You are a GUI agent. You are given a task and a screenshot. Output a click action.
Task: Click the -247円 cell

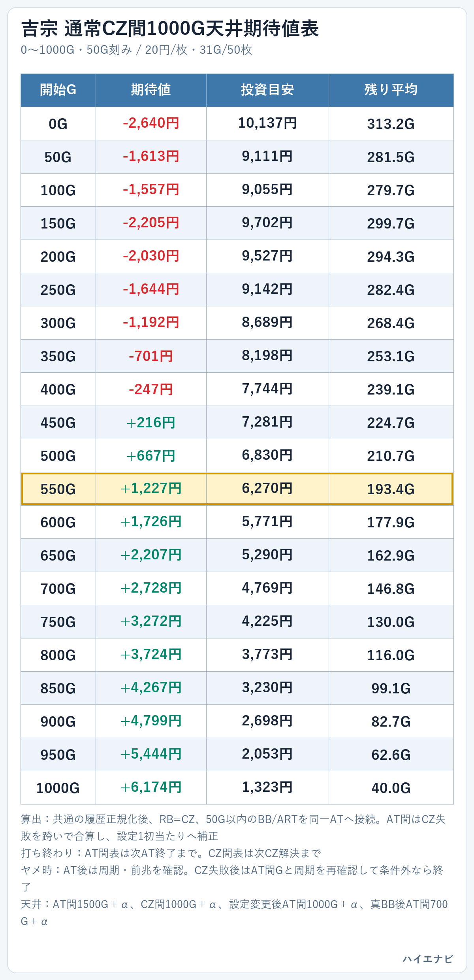pyautogui.click(x=151, y=389)
